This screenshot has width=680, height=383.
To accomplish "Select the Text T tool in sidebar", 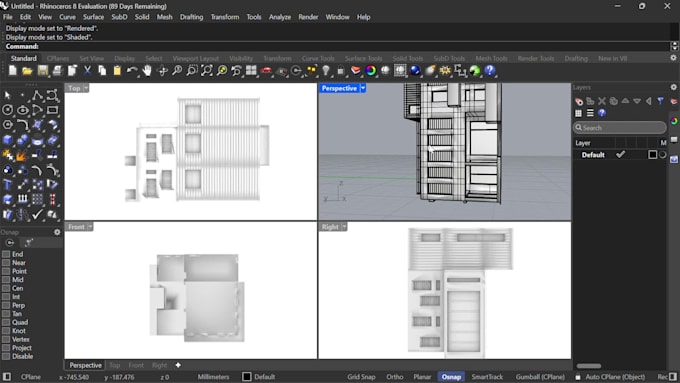I will pos(7,184).
